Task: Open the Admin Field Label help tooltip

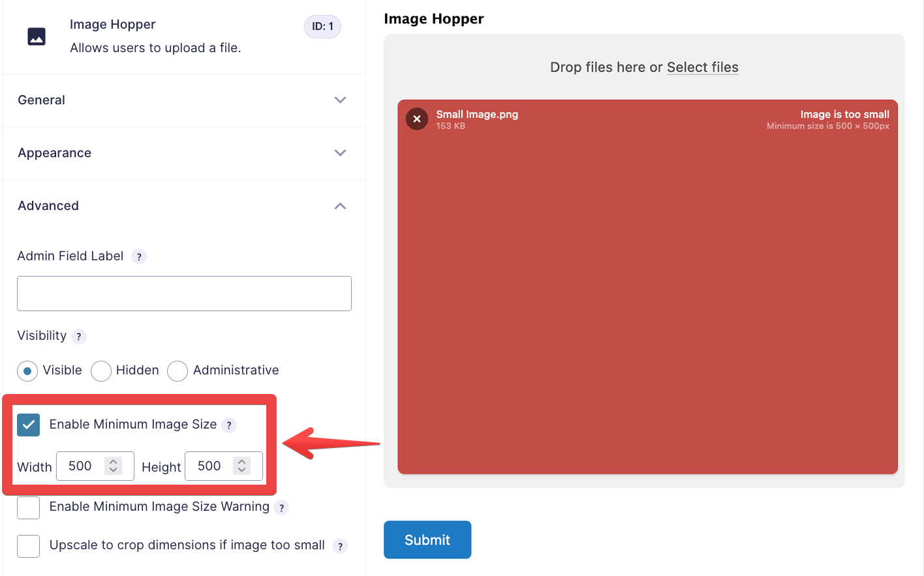Action: point(139,256)
